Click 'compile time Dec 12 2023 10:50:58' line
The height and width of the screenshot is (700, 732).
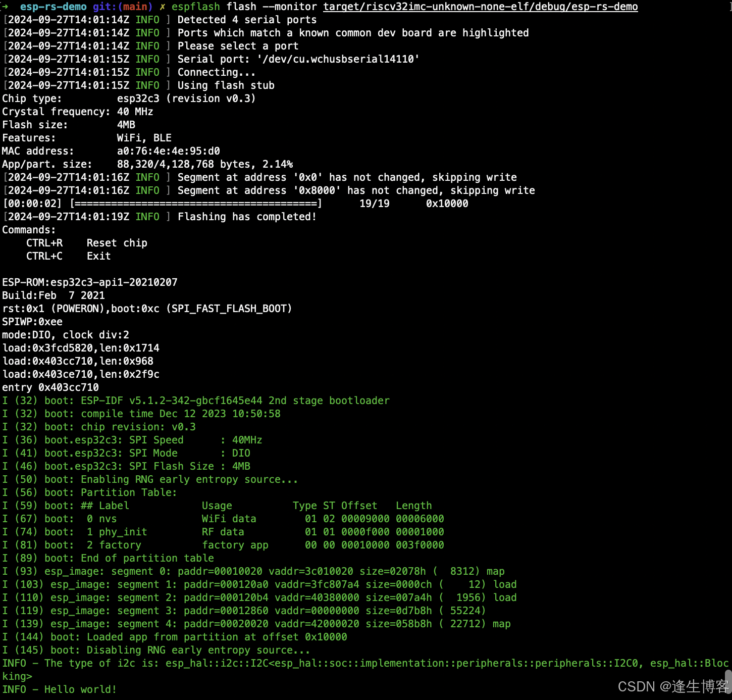tap(141, 414)
